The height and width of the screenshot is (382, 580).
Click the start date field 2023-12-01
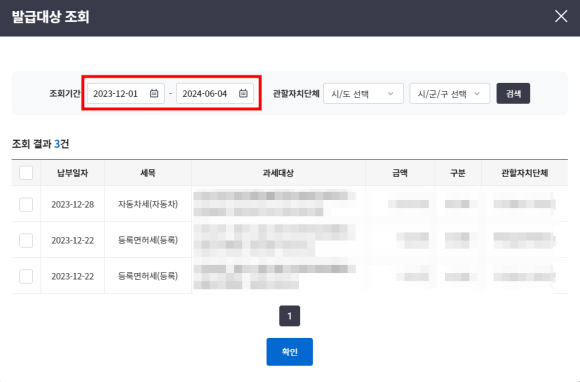126,94
